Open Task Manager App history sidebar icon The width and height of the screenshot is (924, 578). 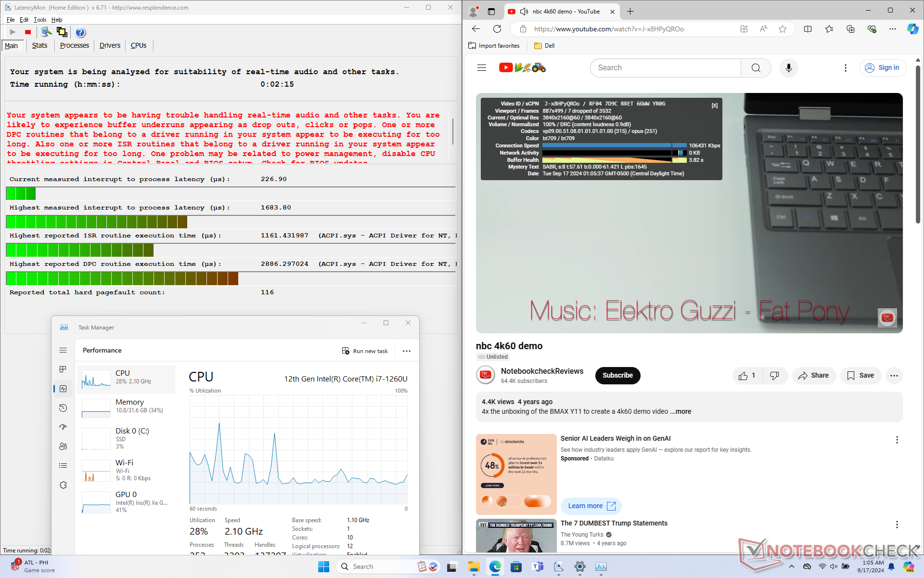tap(63, 408)
